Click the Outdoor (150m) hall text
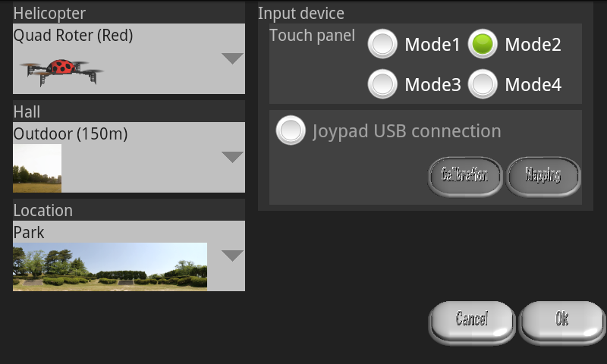Image resolution: width=607 pixels, height=364 pixels. click(x=71, y=134)
